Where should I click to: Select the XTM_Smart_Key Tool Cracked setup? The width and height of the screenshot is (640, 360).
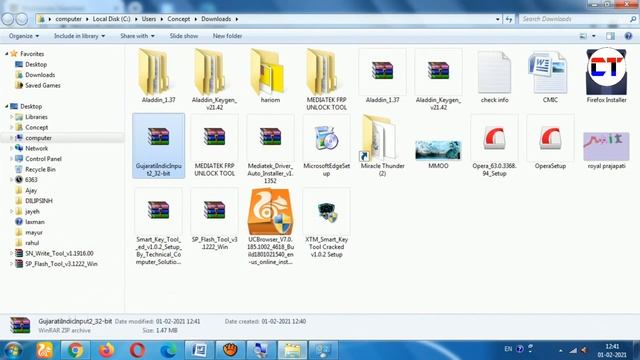click(326, 223)
